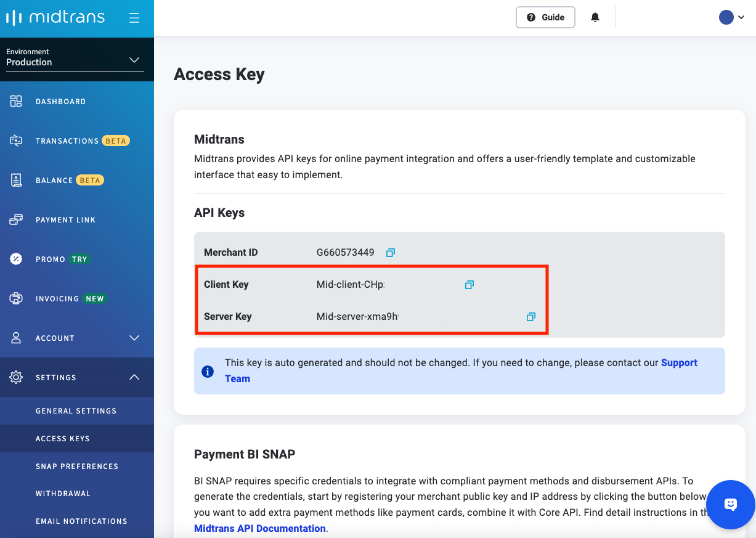Click the BETA badge beside Balance
This screenshot has width=756, height=538.
[x=90, y=181]
